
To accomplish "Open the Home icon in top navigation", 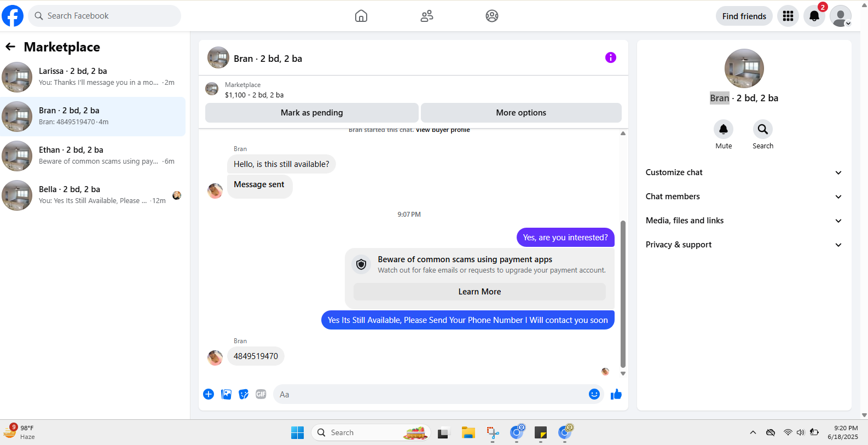I will click(361, 16).
